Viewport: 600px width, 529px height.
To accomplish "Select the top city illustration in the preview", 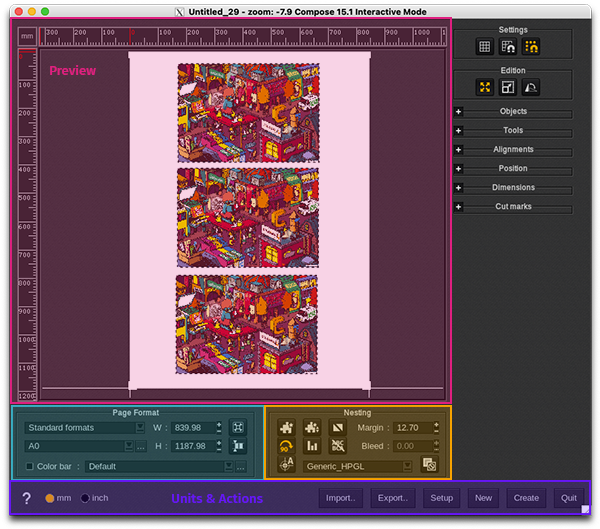I will pyautogui.click(x=248, y=113).
